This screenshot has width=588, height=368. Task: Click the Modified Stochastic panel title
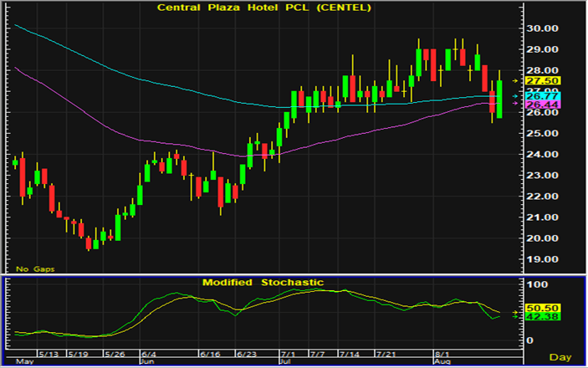point(263,283)
